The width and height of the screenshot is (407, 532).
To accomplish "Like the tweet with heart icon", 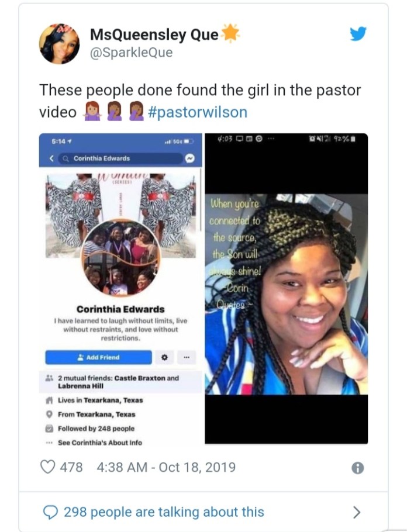I will [47, 467].
